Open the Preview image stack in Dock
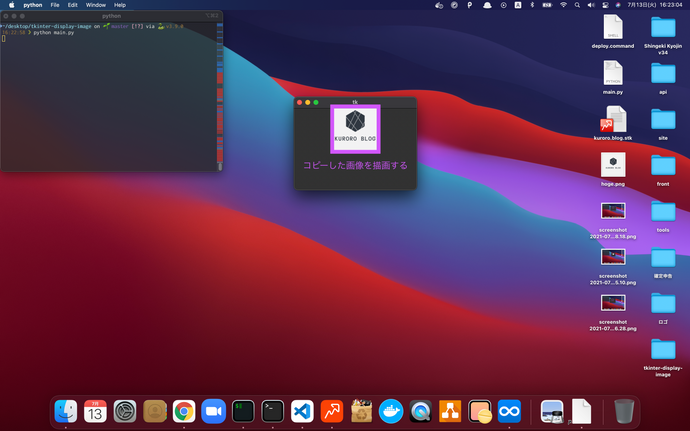The image size is (690, 431). 552,411
